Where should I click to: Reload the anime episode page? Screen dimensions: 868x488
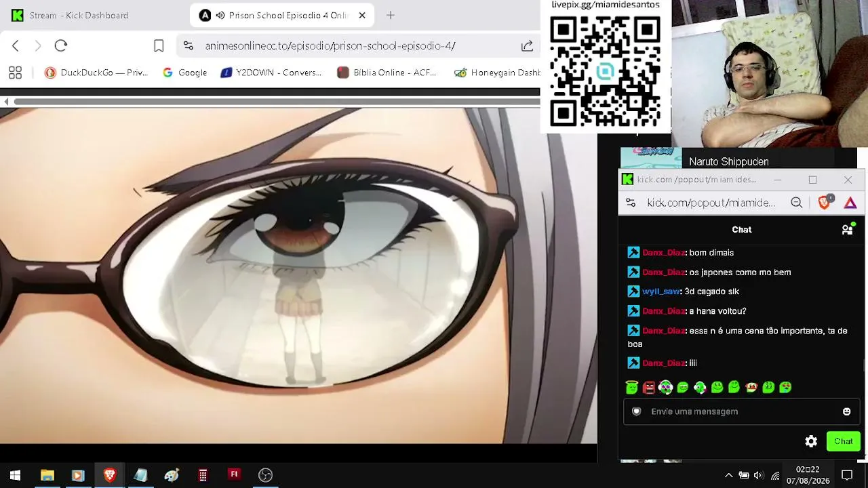point(61,45)
